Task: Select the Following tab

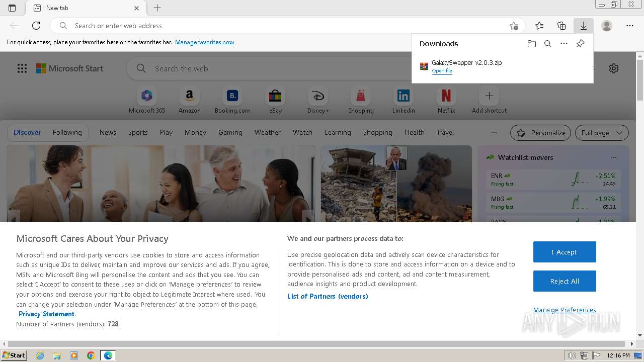Action: [67, 133]
